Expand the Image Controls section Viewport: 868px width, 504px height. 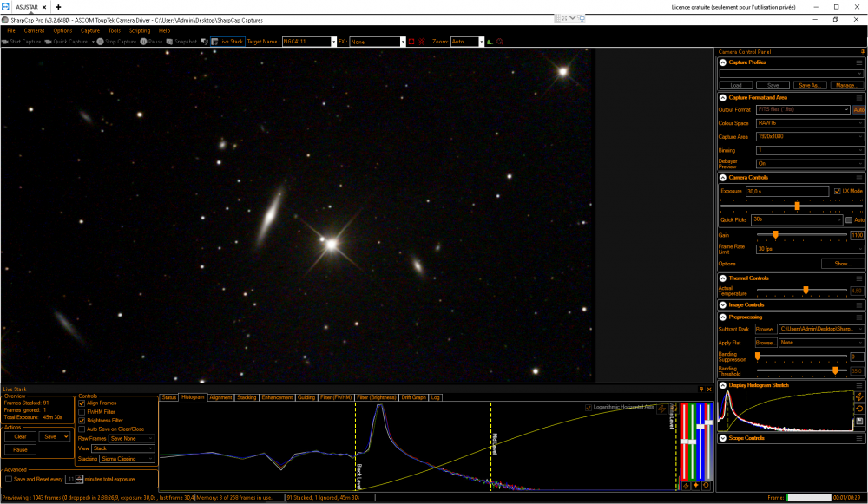tap(723, 304)
